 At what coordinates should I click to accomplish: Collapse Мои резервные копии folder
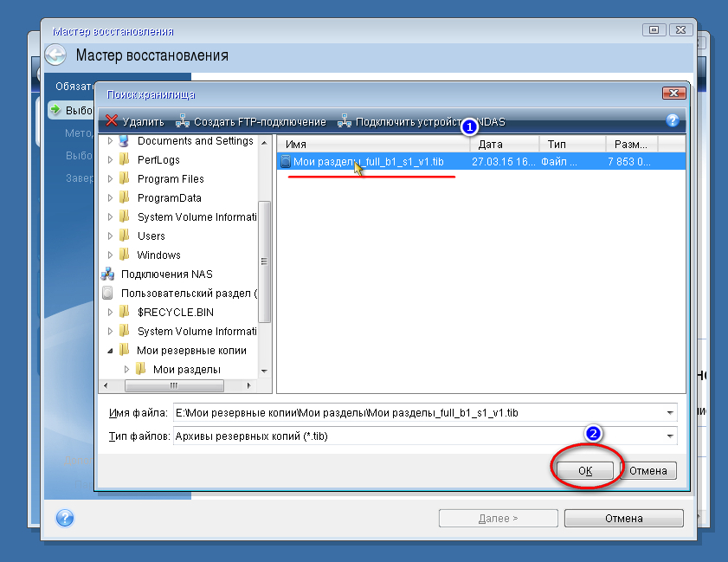click(110, 351)
